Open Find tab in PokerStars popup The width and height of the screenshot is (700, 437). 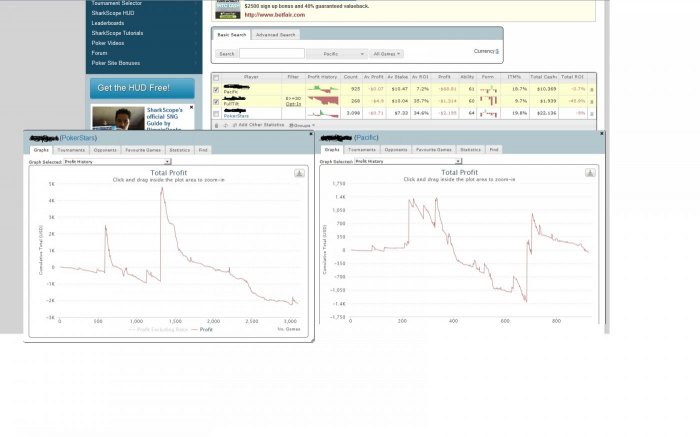point(203,150)
